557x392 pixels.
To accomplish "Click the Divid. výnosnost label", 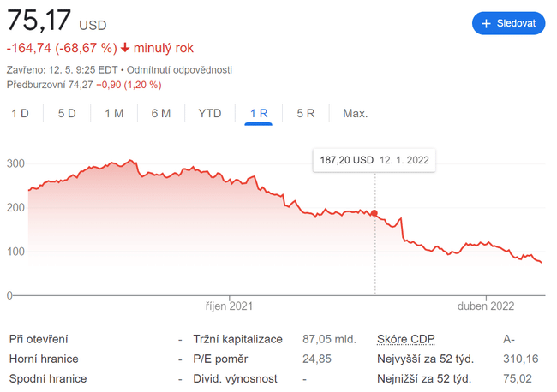I will pos(236,378).
